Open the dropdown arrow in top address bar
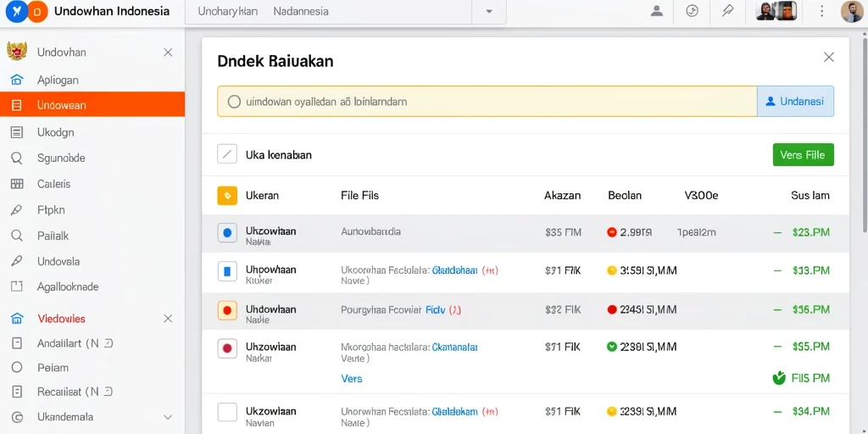The width and height of the screenshot is (868, 434). pos(489,11)
